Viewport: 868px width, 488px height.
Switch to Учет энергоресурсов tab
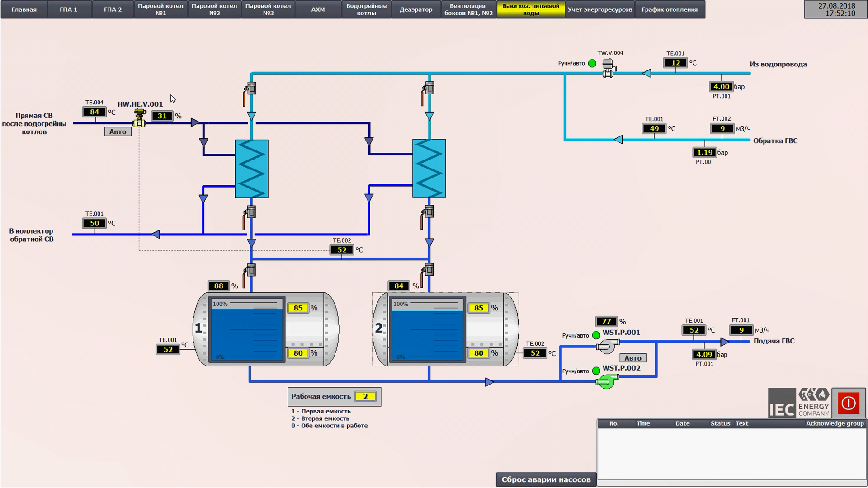(599, 9)
